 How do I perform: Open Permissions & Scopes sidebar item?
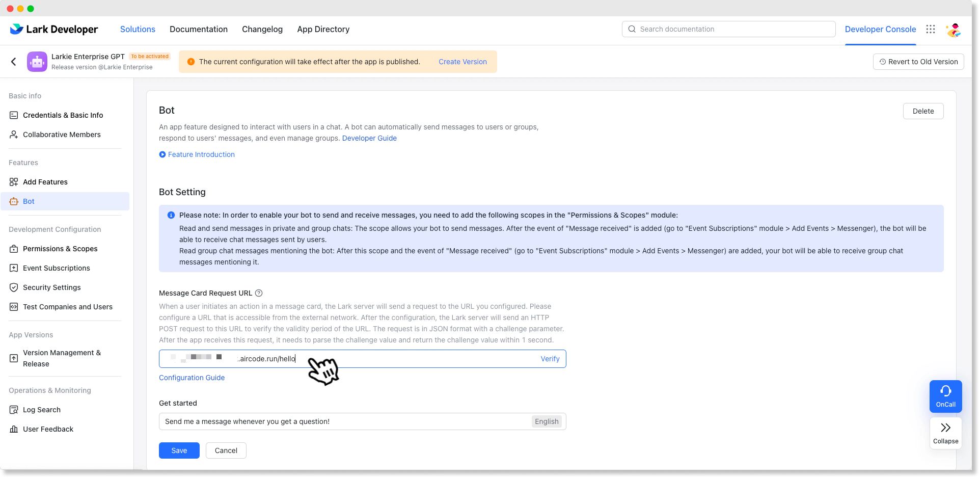(60, 249)
